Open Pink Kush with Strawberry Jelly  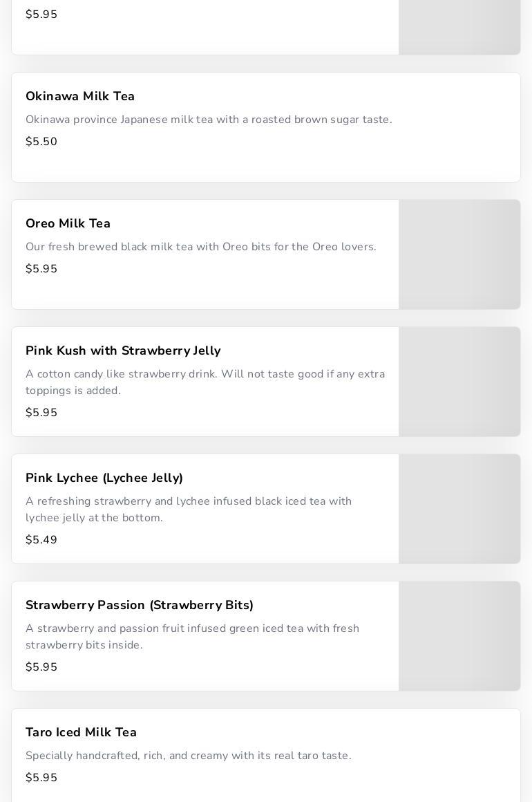[123, 351]
